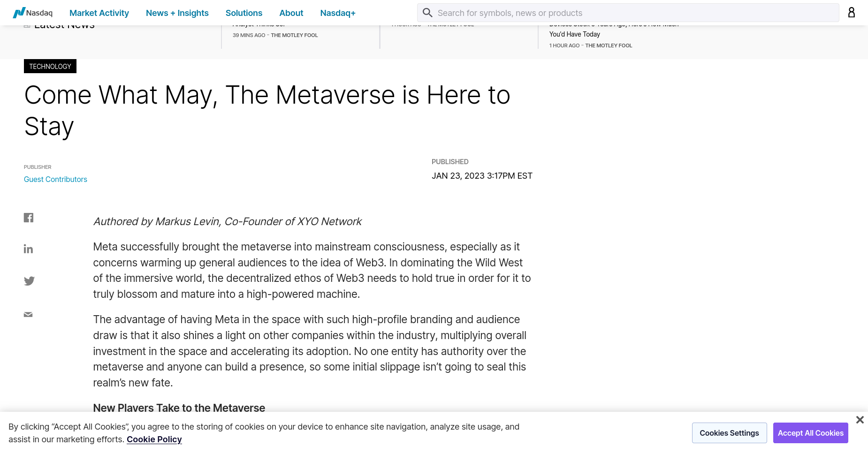Click the TECHNOLOGY category tag
The image size is (868, 454).
point(50,66)
